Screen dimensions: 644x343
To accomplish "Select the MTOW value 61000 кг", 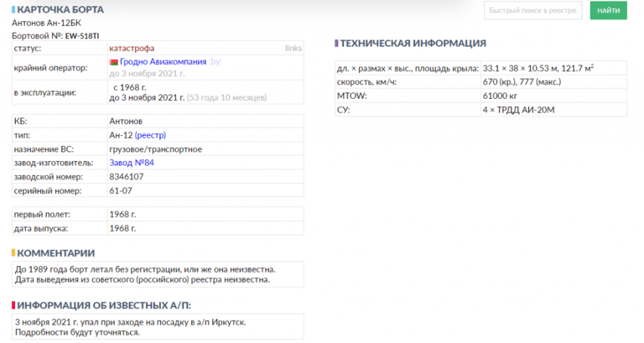I will [x=500, y=96].
